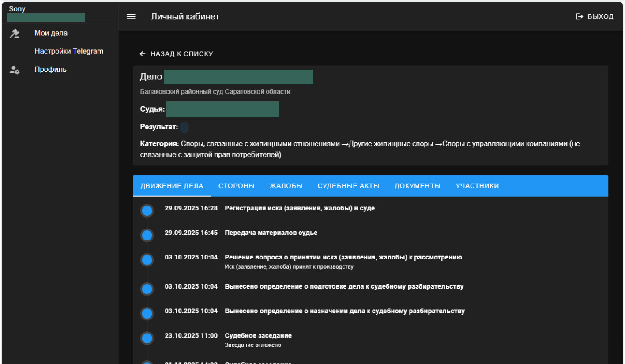Go back via НАЗАД К СПИСКУ
Image resolution: width=625 pixels, height=364 pixels.
click(177, 54)
